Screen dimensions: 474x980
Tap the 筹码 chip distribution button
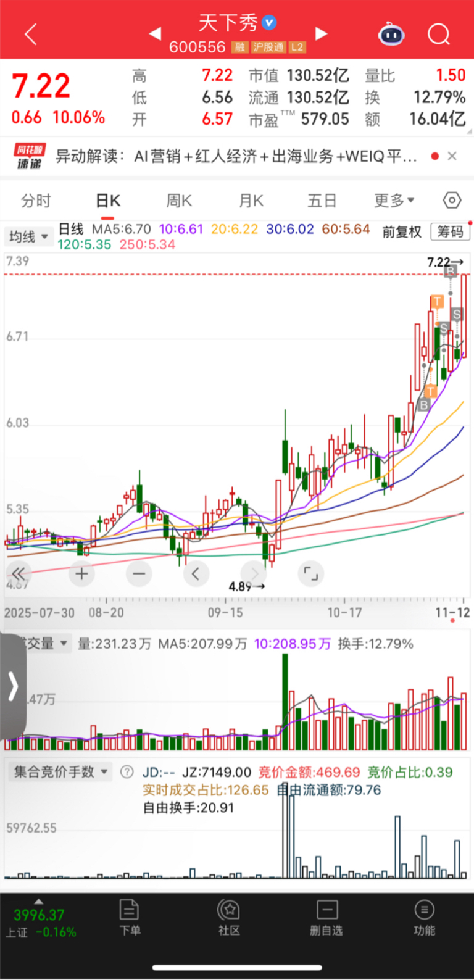click(x=450, y=231)
